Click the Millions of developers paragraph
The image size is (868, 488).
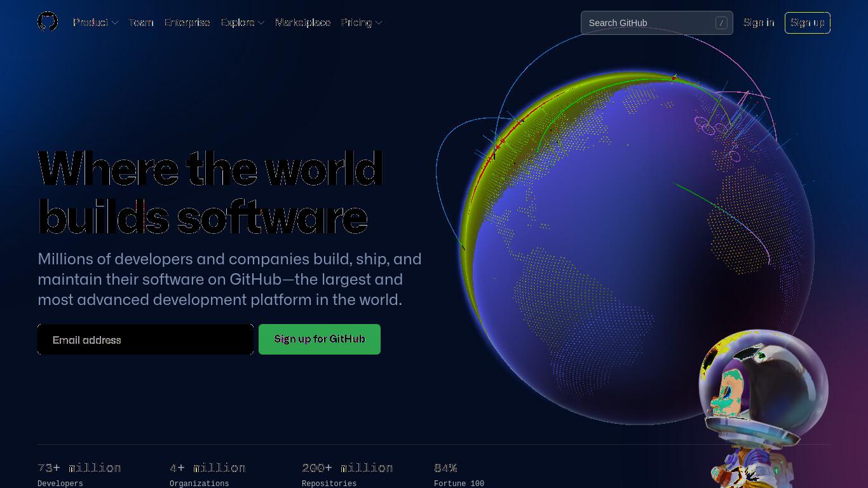(229, 280)
